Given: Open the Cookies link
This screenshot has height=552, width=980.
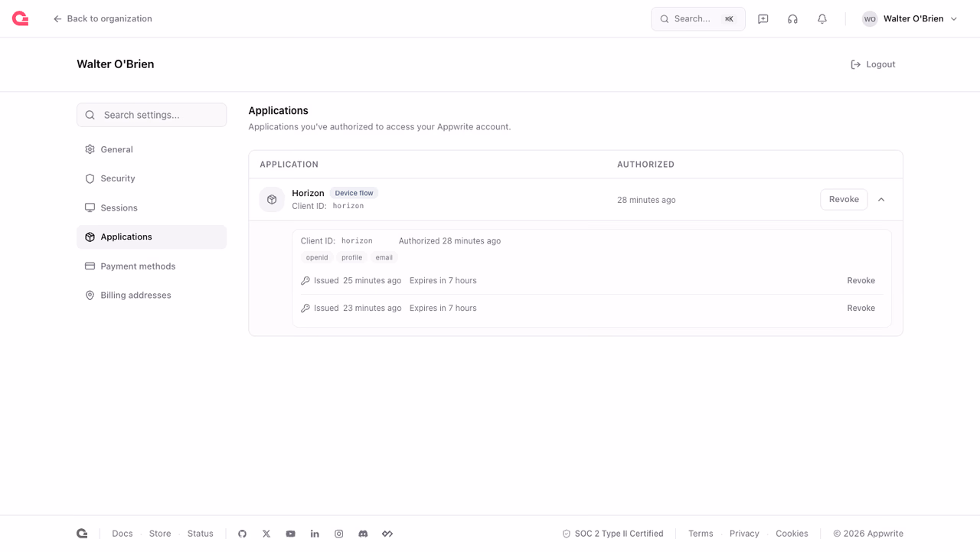Looking at the screenshot, I should coord(792,534).
